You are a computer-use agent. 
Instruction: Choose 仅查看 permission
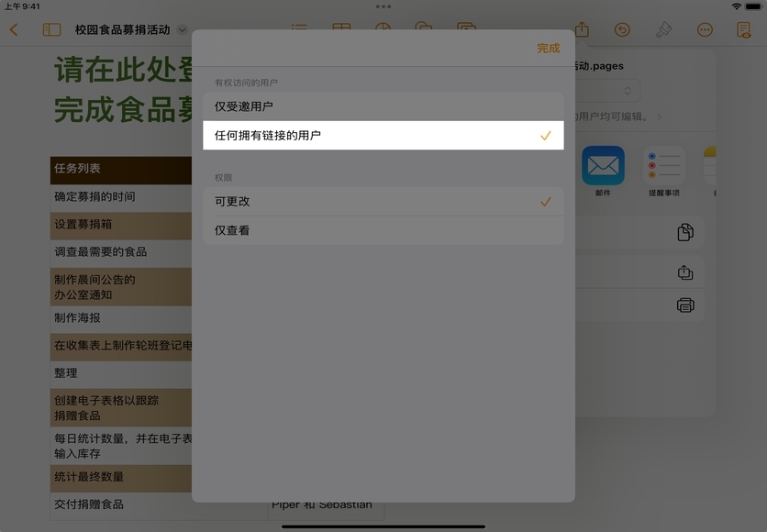pos(383,230)
